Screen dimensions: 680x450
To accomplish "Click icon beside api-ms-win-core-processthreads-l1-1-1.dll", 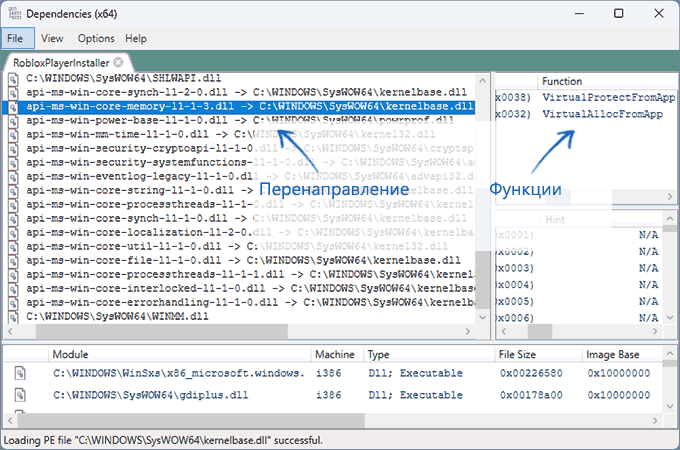I will click(13, 275).
